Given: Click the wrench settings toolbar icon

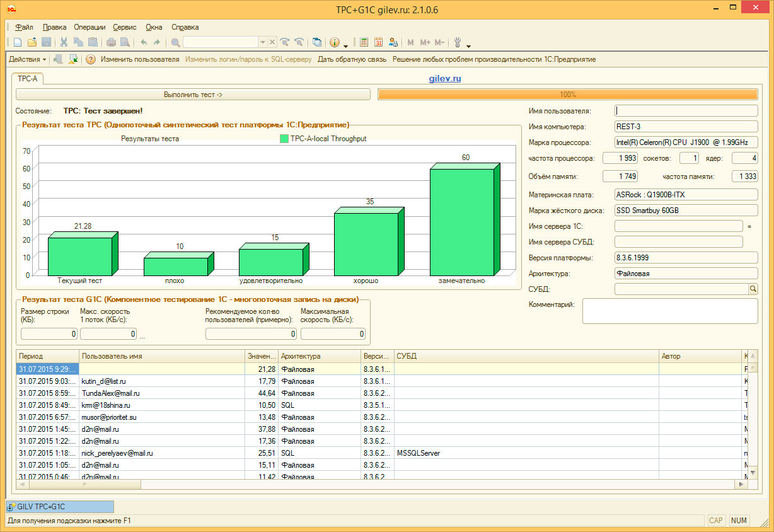Looking at the screenshot, I should point(458,43).
